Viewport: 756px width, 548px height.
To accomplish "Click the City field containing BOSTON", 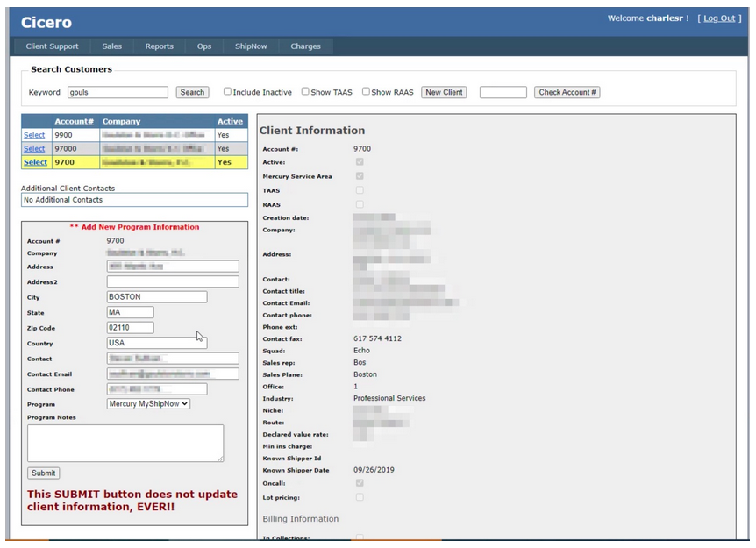I will click(157, 297).
